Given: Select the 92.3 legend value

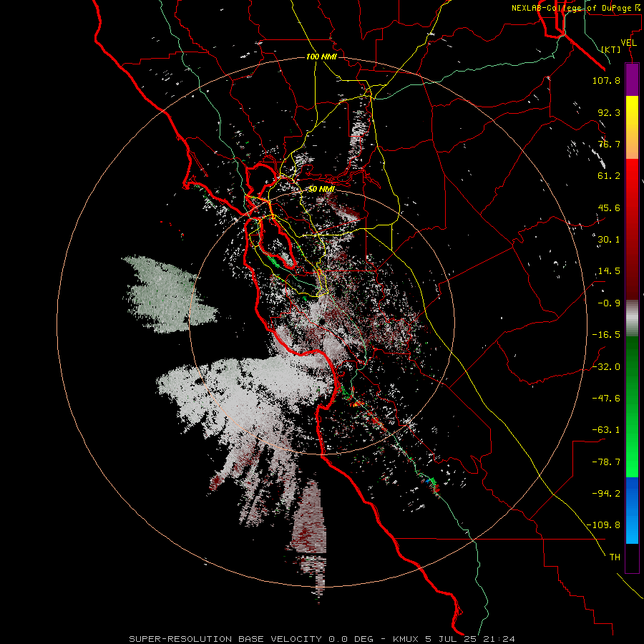Looking at the screenshot, I should [x=609, y=112].
